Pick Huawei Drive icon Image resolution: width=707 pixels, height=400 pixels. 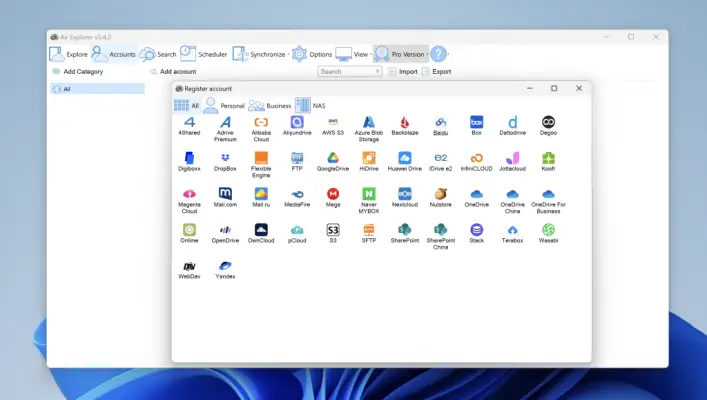(x=405, y=162)
